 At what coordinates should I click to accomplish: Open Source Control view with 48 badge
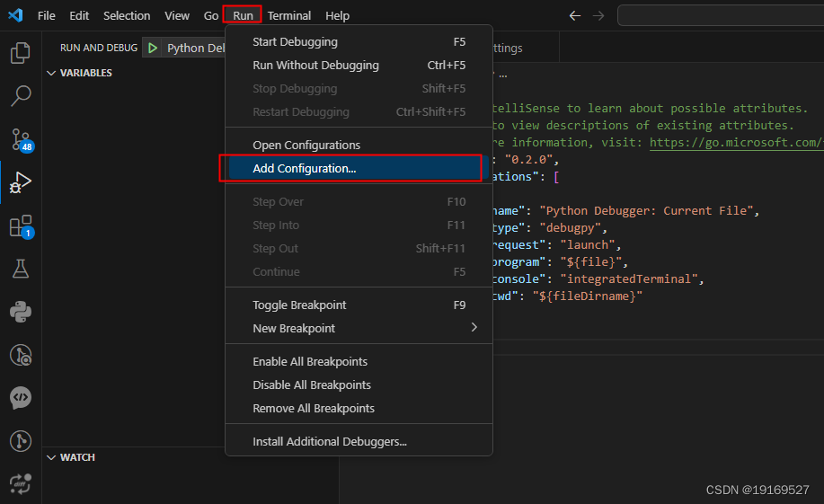22,140
